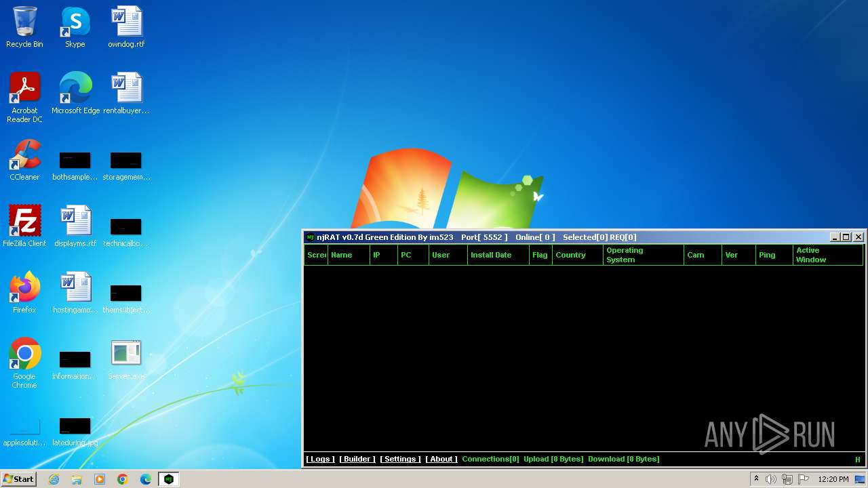The image size is (868, 488).
Task: Close the njRAT window
Action: [859, 237]
